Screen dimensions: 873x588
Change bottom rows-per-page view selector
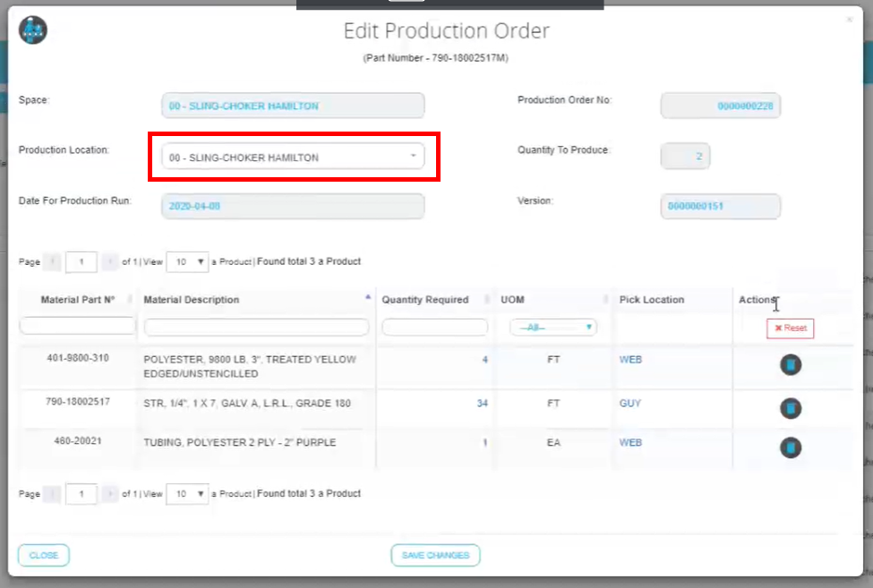point(187,493)
